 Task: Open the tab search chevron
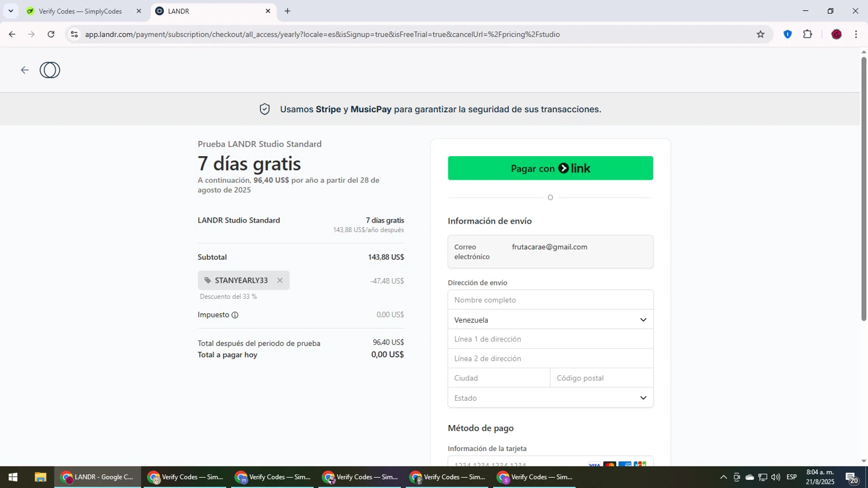click(x=10, y=11)
